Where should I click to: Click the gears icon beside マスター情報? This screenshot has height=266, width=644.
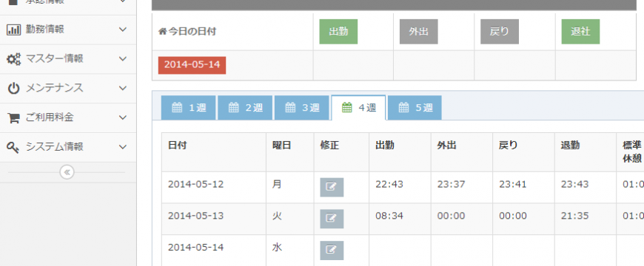pos(13,59)
